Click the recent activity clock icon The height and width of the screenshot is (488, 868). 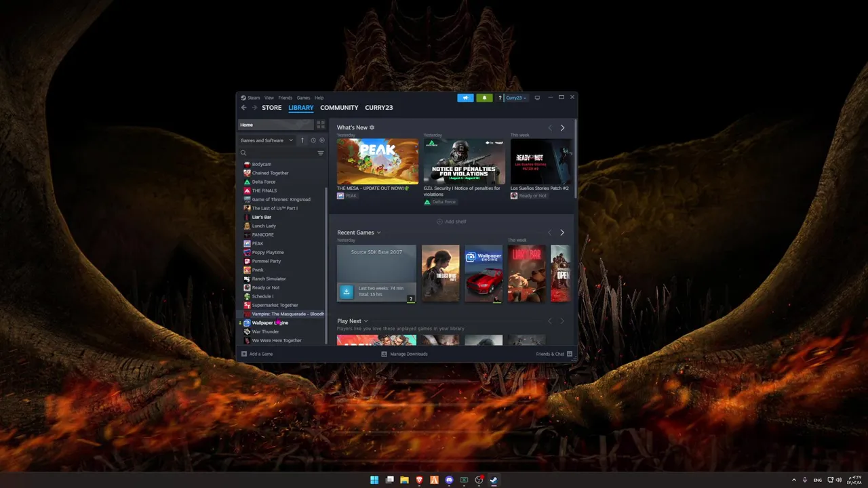coord(313,140)
